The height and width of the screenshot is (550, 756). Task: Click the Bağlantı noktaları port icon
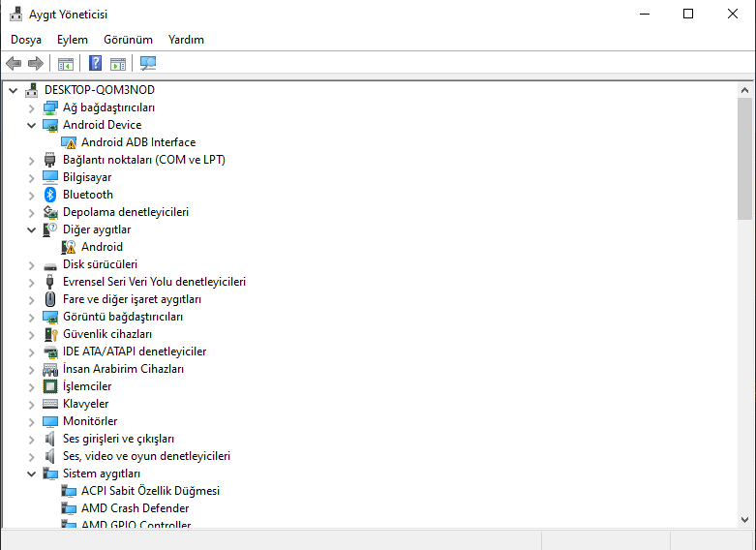[x=50, y=160]
